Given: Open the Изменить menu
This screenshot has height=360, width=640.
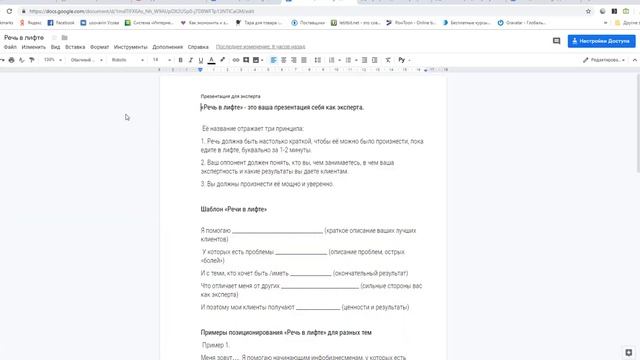Looking at the screenshot, I should pyautogui.click(x=33, y=47).
